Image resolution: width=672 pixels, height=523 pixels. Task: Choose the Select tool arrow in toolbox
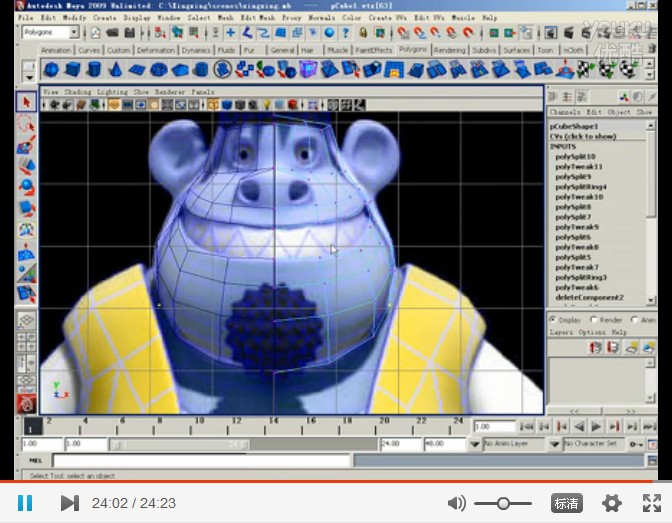click(x=26, y=102)
